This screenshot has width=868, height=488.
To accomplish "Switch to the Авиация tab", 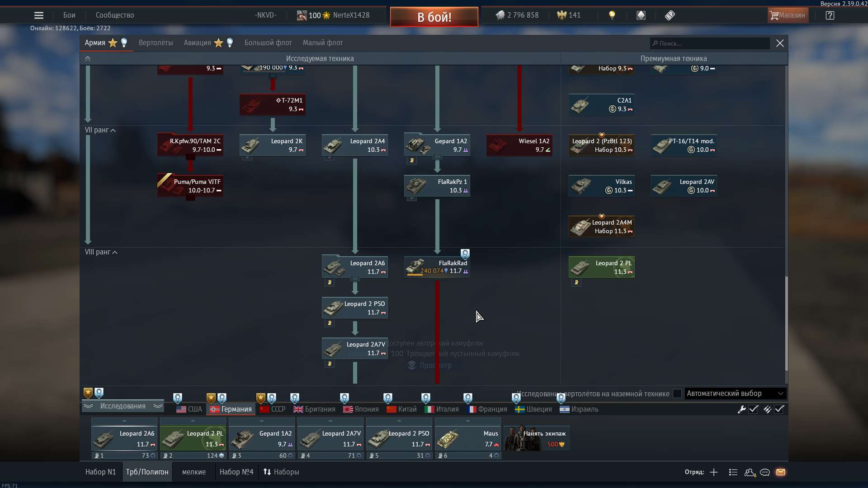I will click(198, 43).
